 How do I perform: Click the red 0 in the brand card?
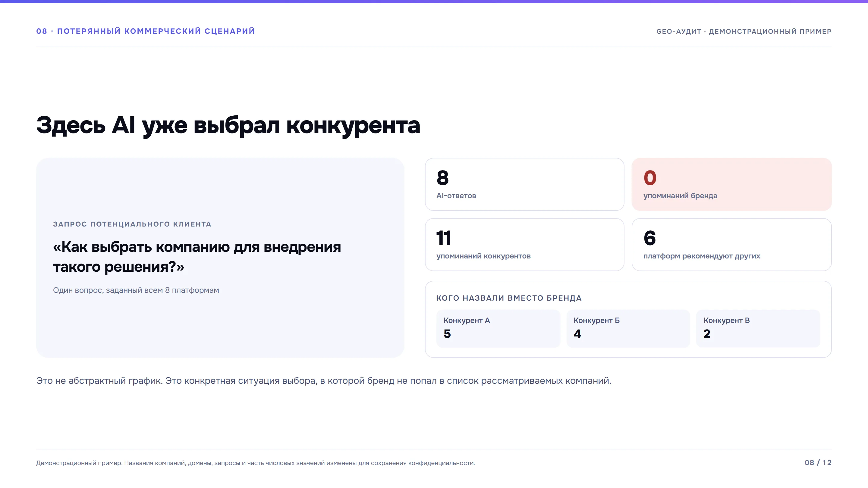pyautogui.click(x=650, y=178)
